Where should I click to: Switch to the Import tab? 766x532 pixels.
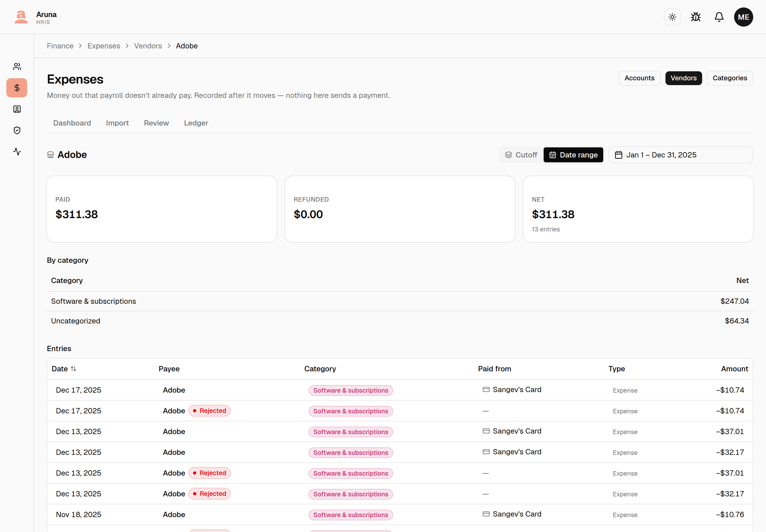tap(117, 123)
